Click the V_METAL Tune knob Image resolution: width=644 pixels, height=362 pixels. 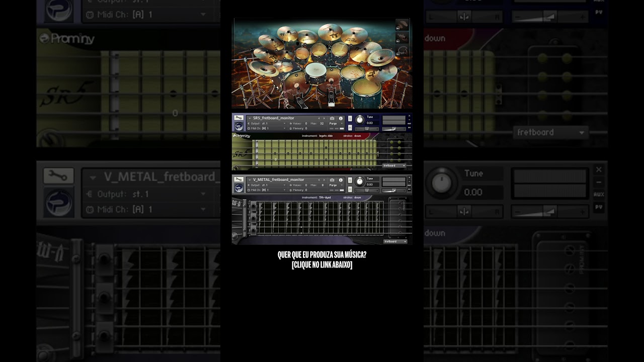pos(360,182)
